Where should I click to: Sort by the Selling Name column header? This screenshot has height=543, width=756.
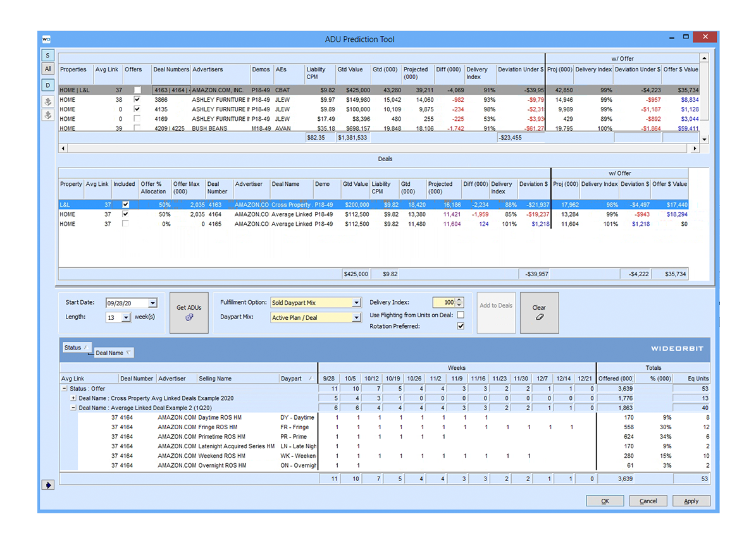pyautogui.click(x=238, y=378)
